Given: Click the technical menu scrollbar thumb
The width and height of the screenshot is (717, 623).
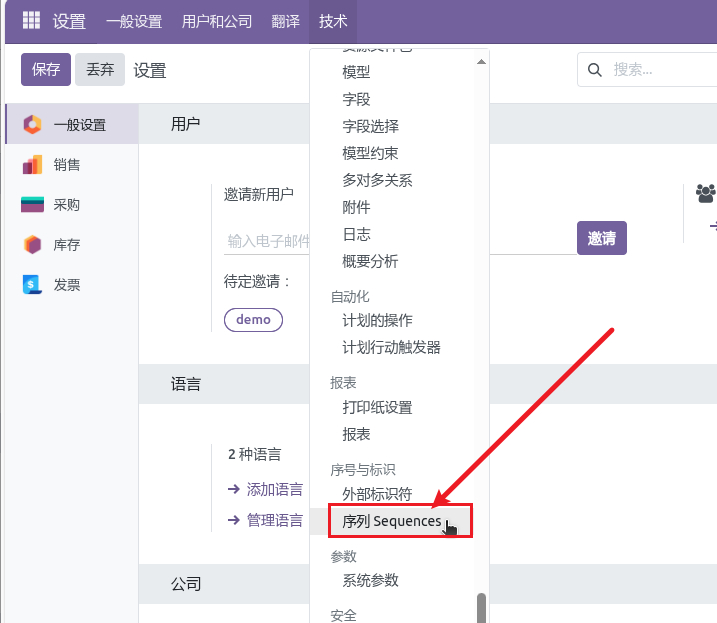Looking at the screenshot, I should coord(481,606).
